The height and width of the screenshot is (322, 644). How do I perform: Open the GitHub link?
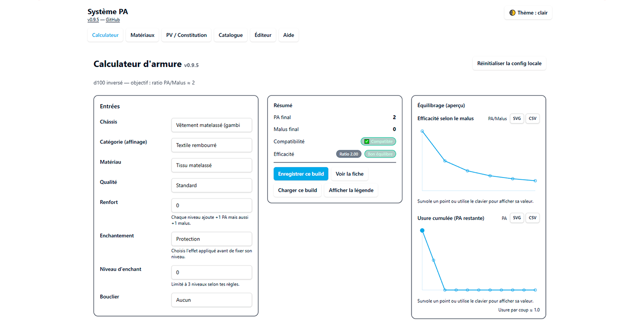click(113, 20)
